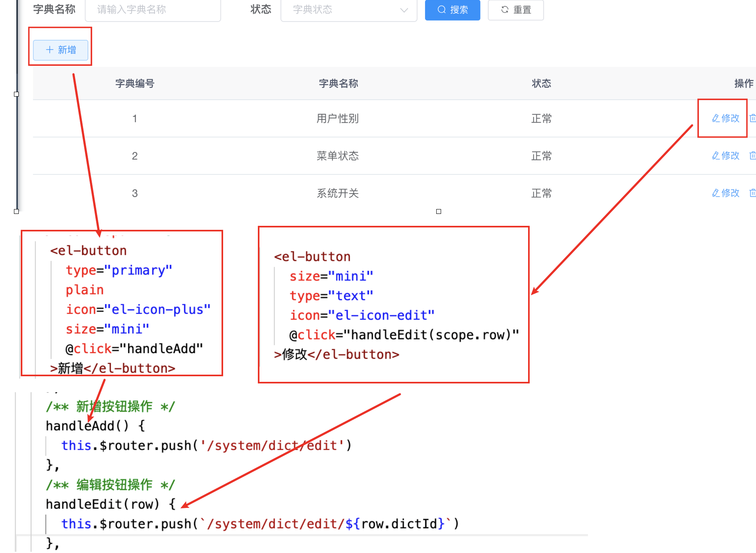Click the type="text" attribute line
This screenshot has height=553, width=756.
332,296
